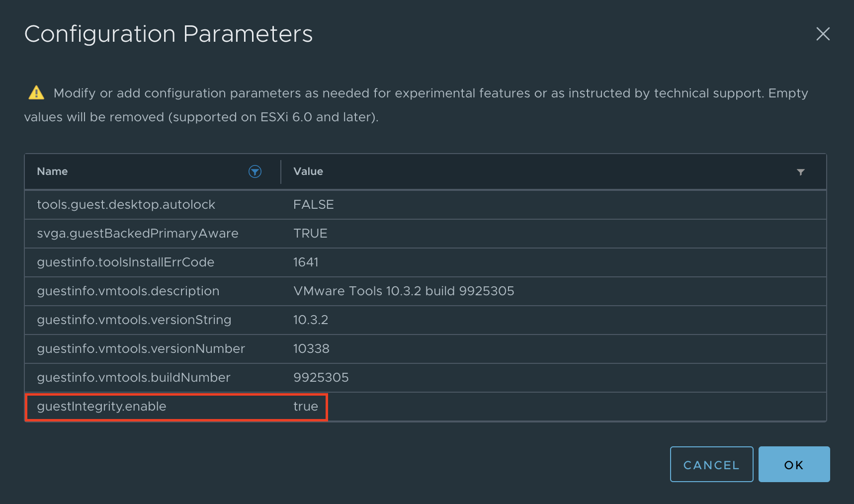The width and height of the screenshot is (854, 504).
Task: Sort by the Name column header
Action: 52,171
